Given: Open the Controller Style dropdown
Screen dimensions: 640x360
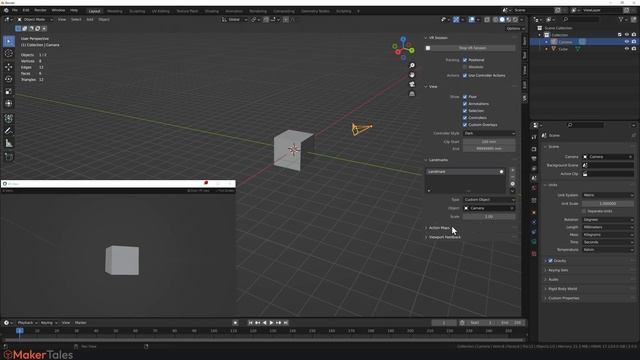Looking at the screenshot, I should [x=489, y=133].
